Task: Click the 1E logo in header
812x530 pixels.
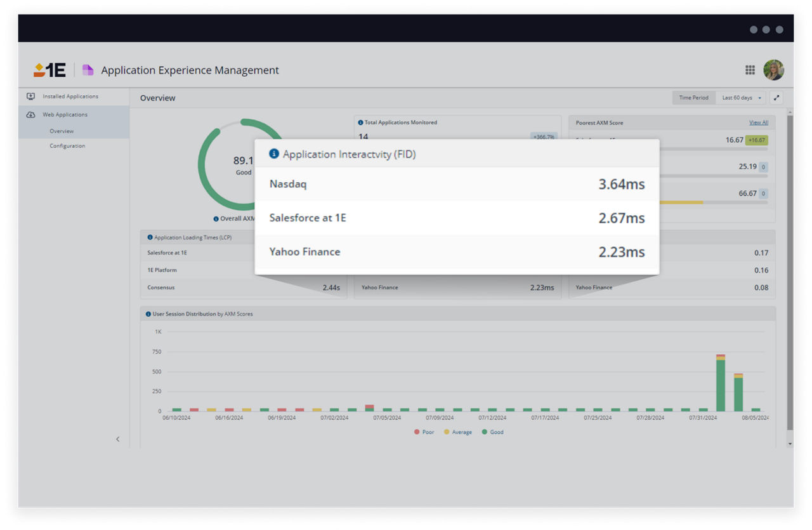Action: (49, 70)
